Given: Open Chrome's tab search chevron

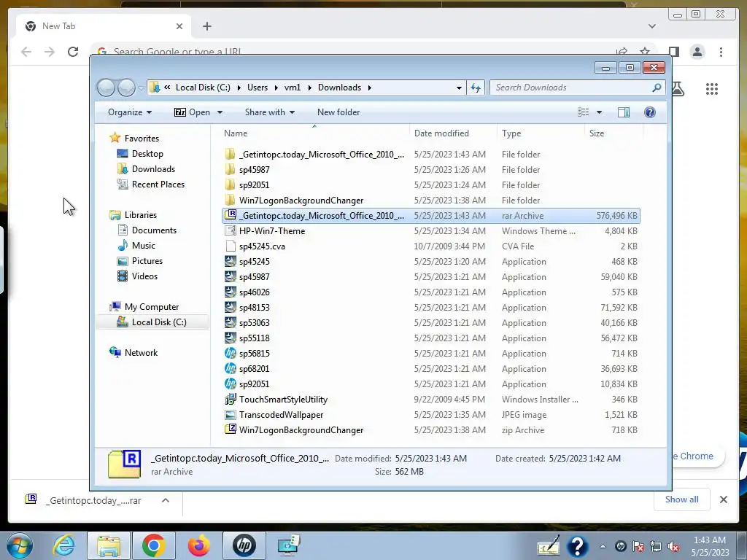Looking at the screenshot, I should tap(651, 26).
